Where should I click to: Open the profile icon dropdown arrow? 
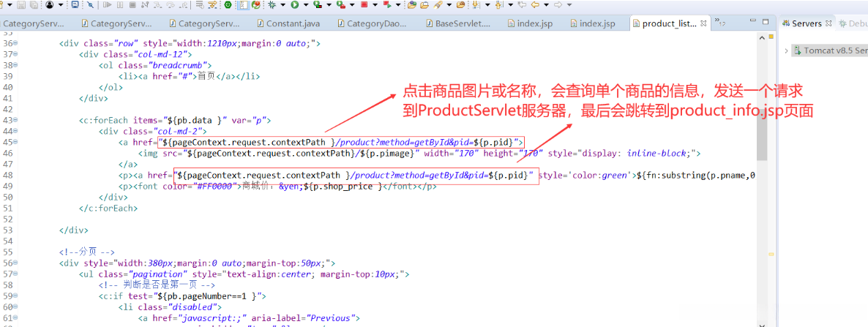click(x=61, y=4)
